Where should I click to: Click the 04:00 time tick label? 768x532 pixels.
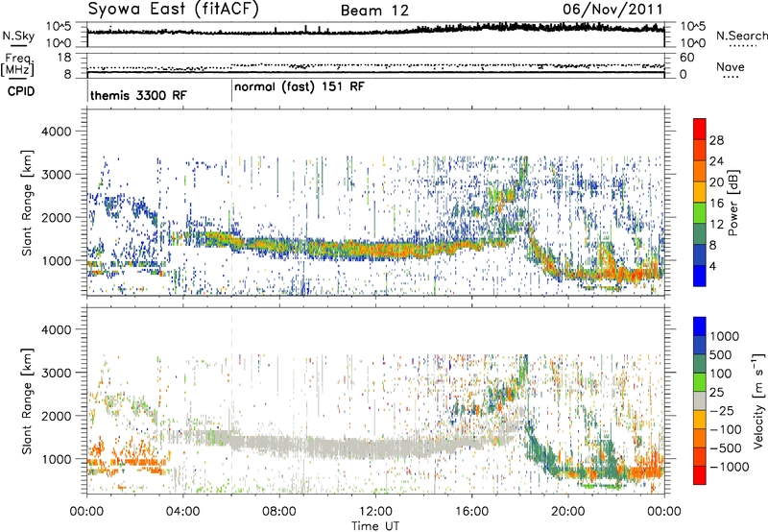(x=182, y=512)
